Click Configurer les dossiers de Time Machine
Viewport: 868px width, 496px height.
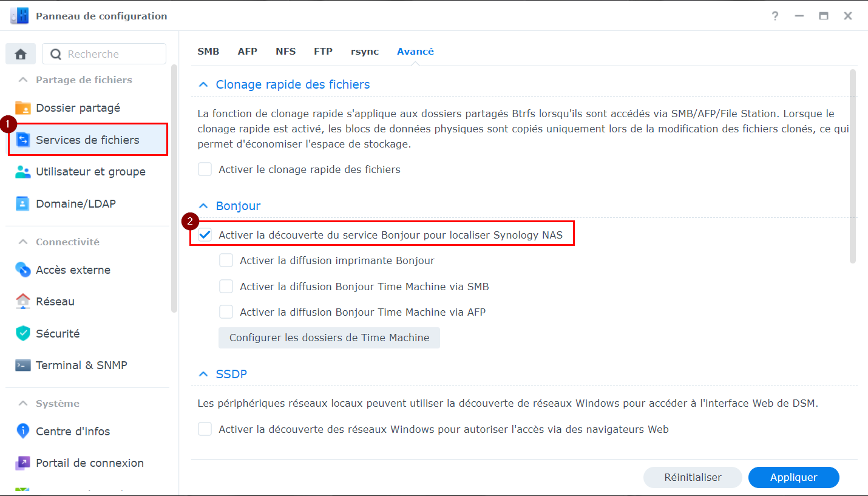tap(329, 338)
